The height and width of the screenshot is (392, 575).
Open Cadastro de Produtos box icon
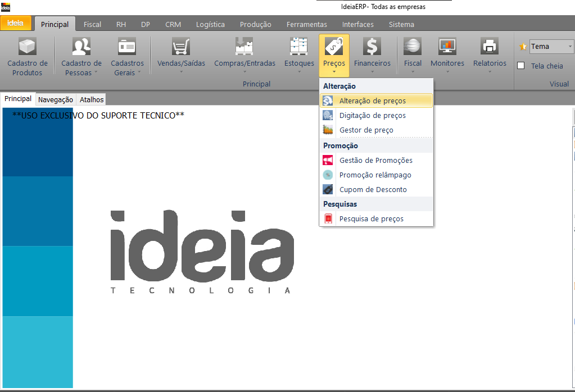point(27,46)
